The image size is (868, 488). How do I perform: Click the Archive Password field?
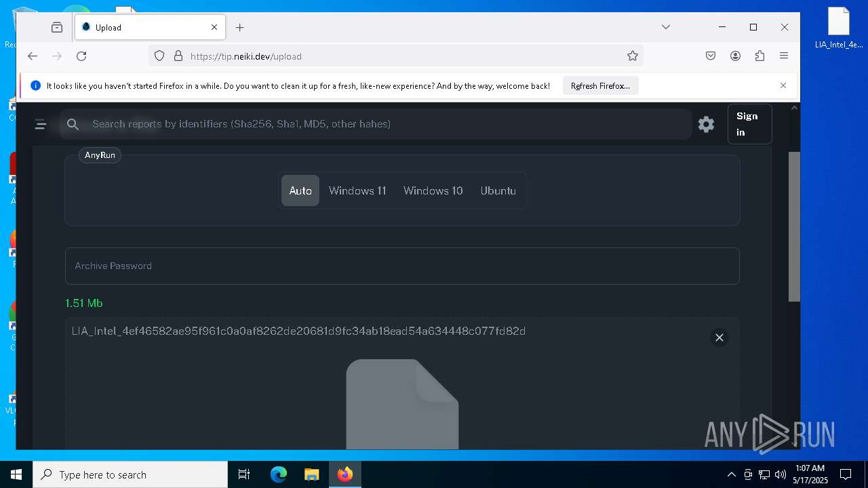402,266
